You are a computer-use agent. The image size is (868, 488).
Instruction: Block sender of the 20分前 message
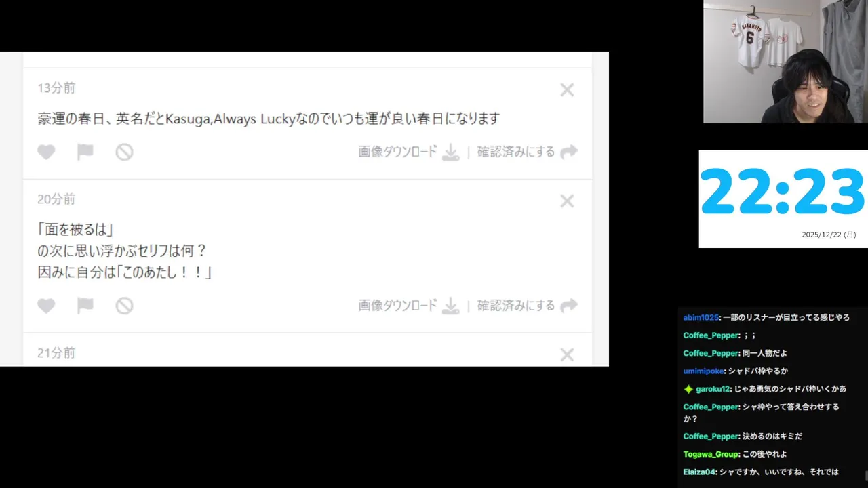click(124, 306)
